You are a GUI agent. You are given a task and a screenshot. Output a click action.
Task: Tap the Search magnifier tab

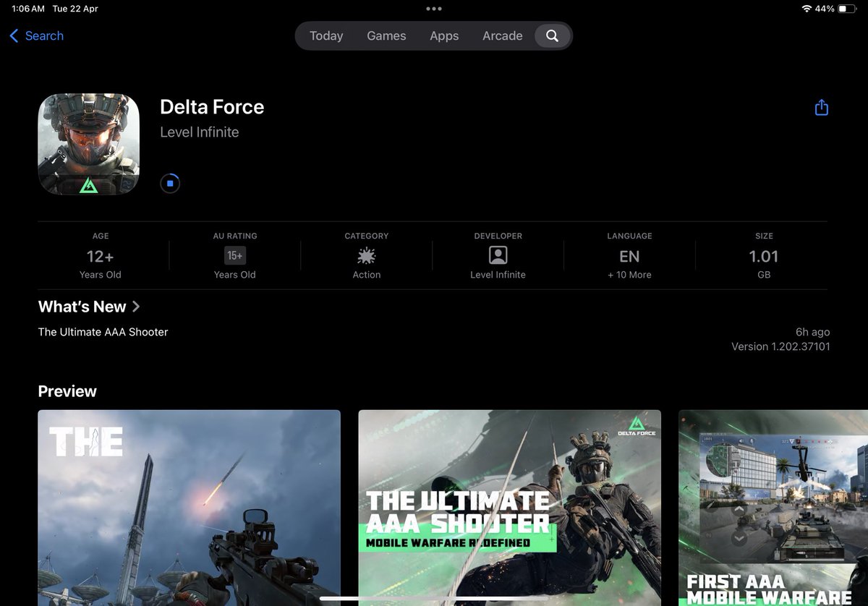click(x=552, y=35)
